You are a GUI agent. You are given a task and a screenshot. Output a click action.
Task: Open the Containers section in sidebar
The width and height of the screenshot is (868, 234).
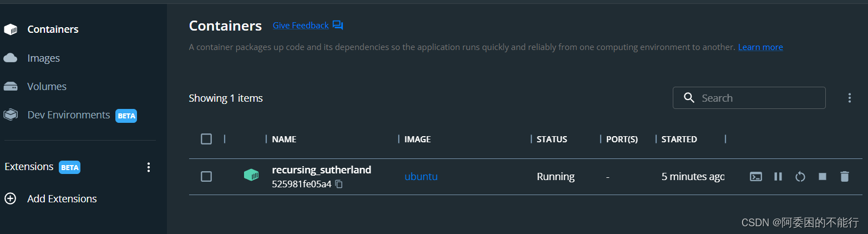tap(53, 29)
